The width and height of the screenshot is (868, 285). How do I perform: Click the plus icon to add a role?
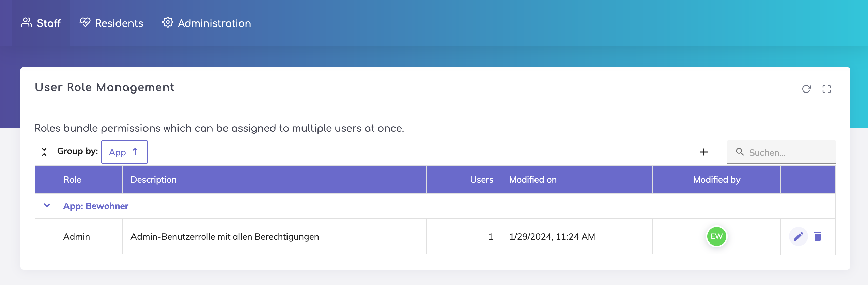pyautogui.click(x=704, y=152)
